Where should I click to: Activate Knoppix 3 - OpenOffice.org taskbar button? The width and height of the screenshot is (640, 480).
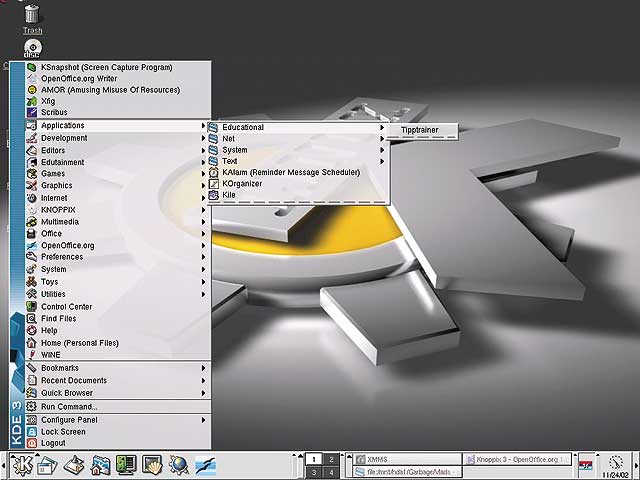(x=518, y=459)
